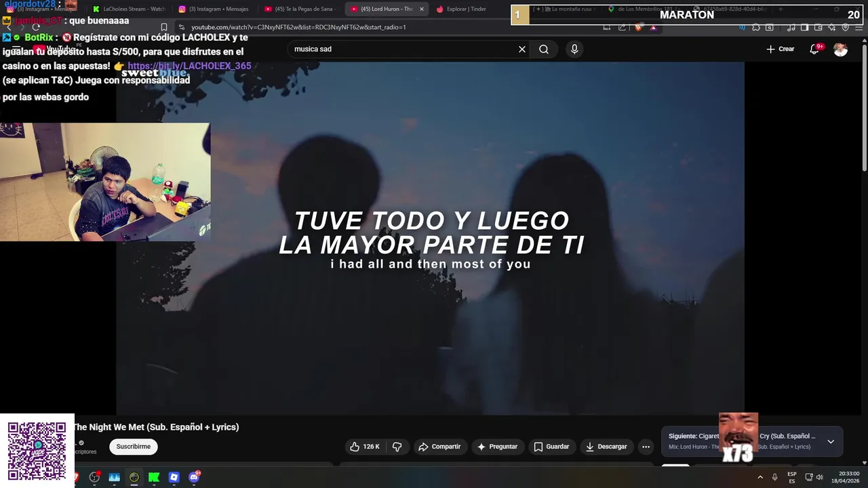
Task: Click the Yape QR code image
Action: [37, 451]
